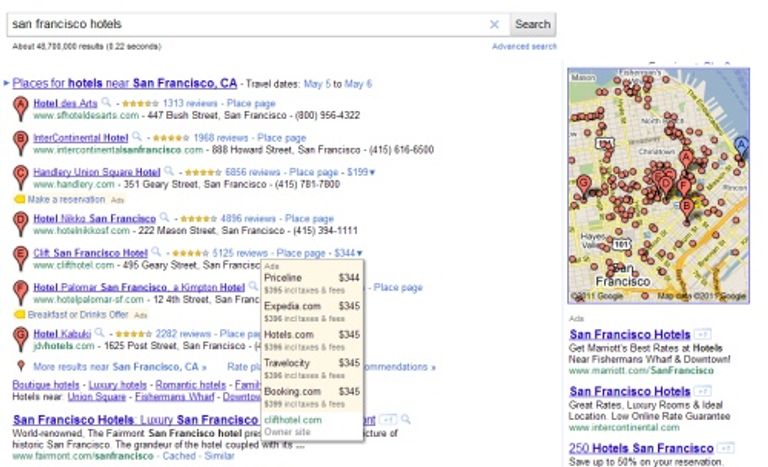Screen dimensions: 768x467
Task: Click map pin D beside Hotel Nikko
Action: [x=21, y=224]
